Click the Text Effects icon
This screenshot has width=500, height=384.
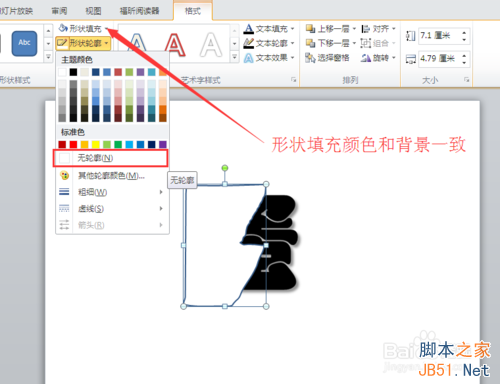click(x=248, y=58)
